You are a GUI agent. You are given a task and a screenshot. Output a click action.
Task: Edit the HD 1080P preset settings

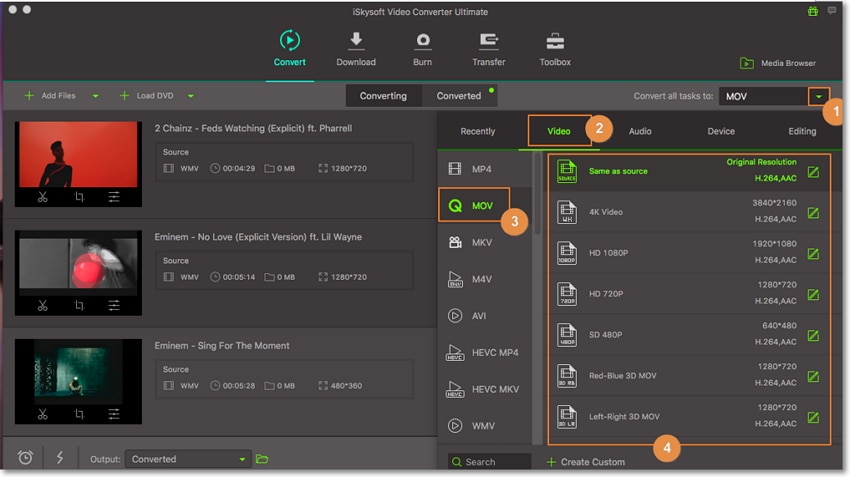tap(813, 254)
